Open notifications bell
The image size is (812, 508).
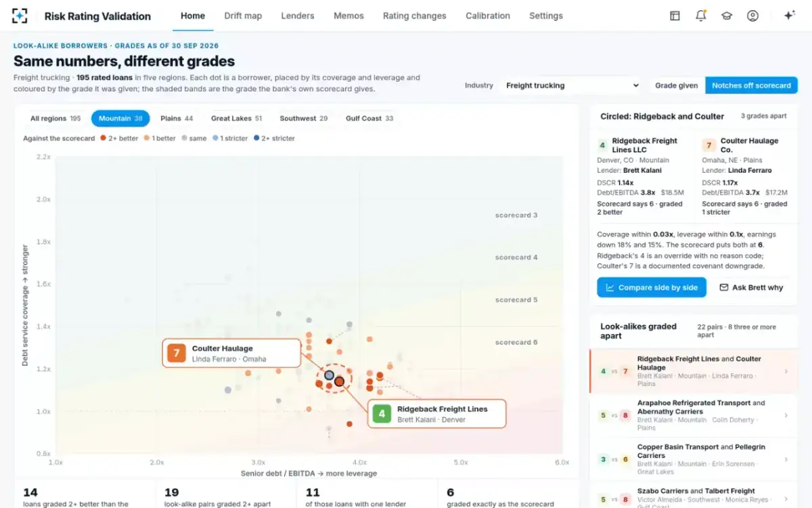click(701, 16)
